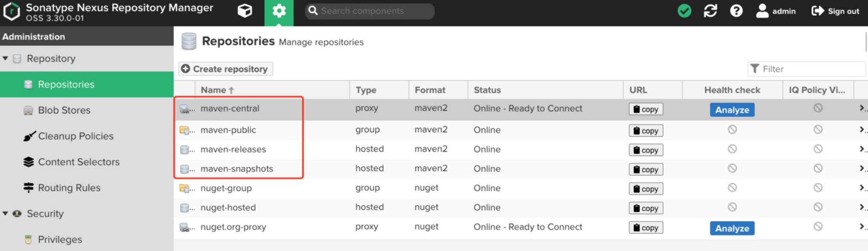Click maven-public health check disabled icon

click(732, 129)
